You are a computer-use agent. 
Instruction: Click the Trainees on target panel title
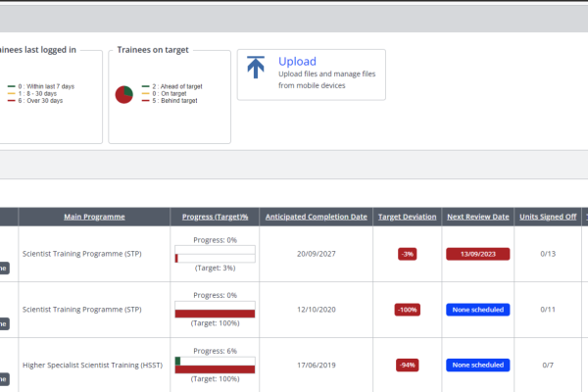point(153,50)
